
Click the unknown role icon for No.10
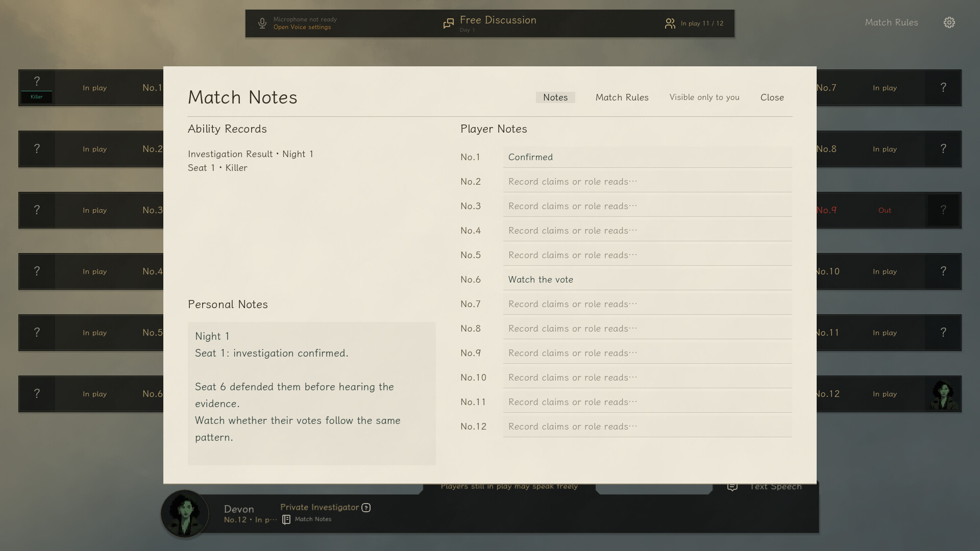[943, 271]
